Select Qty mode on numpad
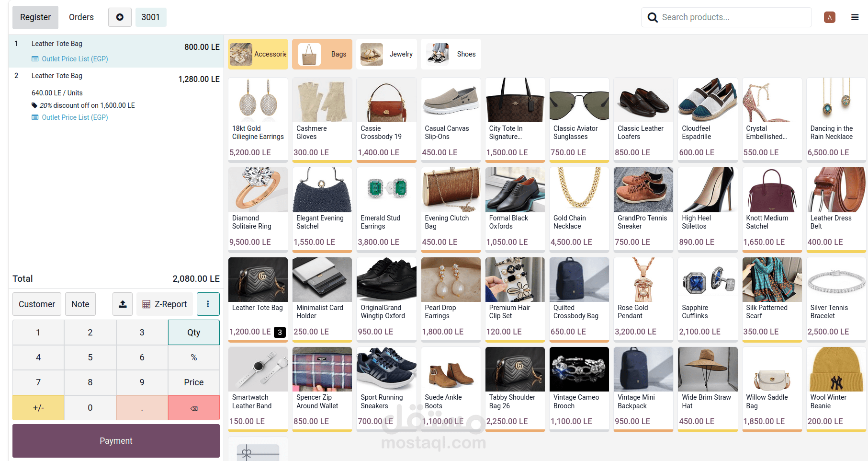The height and width of the screenshot is (461, 868). coord(194,333)
